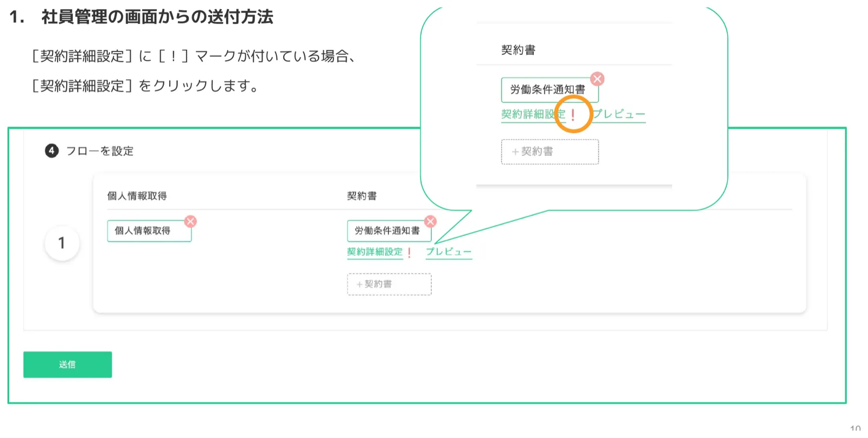
Task: Remove the 個人情報取得 chip via its red X
Action: pyautogui.click(x=190, y=221)
